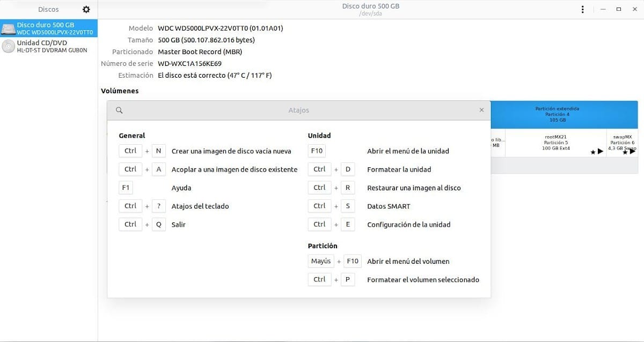Click the 'Partición' section heading
This screenshot has height=342, width=644.
[323, 246]
